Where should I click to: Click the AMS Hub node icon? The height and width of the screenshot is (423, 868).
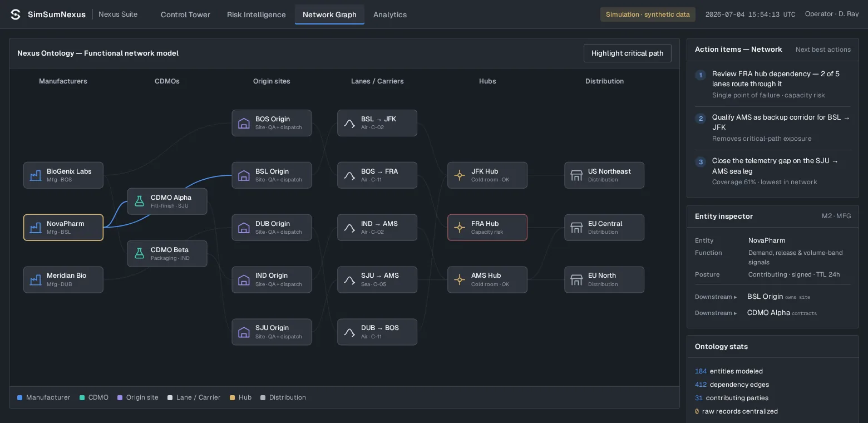[460, 279]
